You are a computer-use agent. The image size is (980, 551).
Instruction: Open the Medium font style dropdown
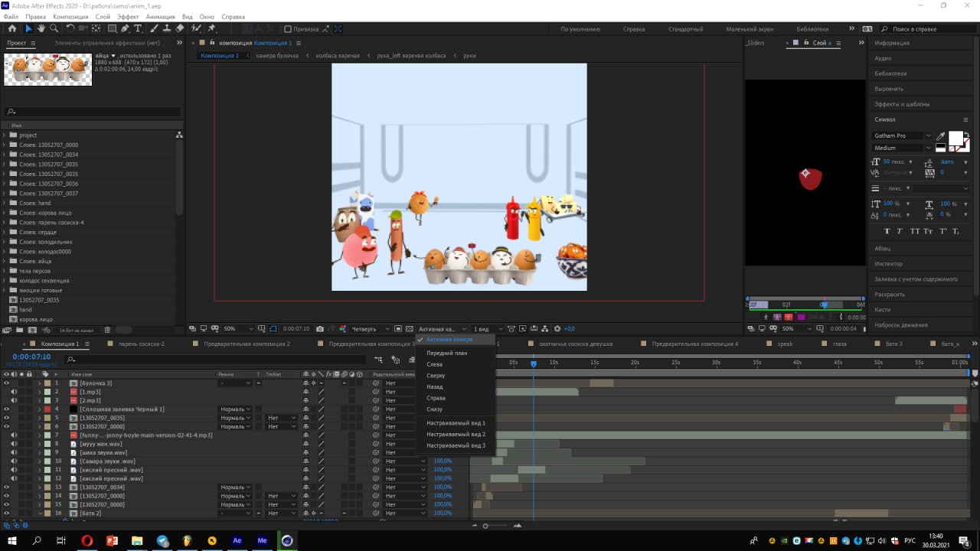click(x=929, y=148)
